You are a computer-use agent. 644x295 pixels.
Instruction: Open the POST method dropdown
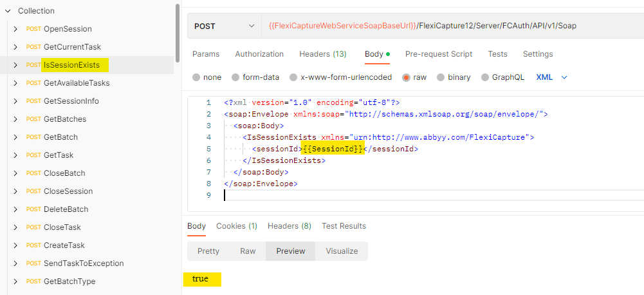[224, 26]
